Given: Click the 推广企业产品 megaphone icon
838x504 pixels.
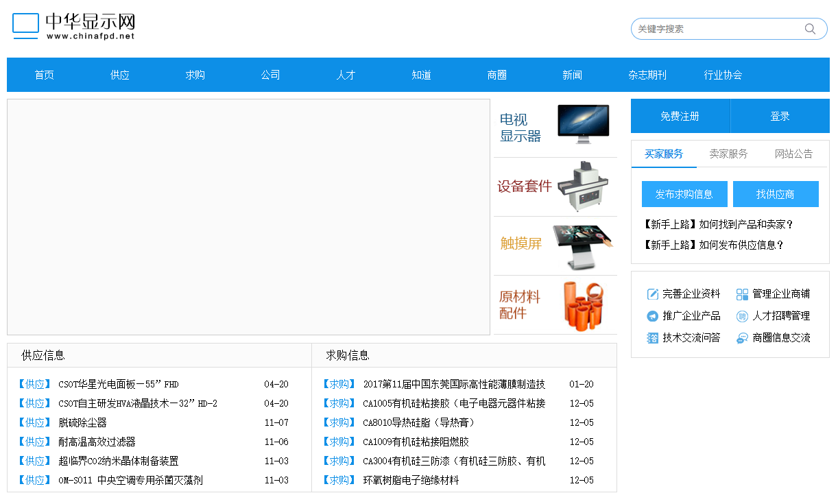Looking at the screenshot, I should pyautogui.click(x=652, y=316).
